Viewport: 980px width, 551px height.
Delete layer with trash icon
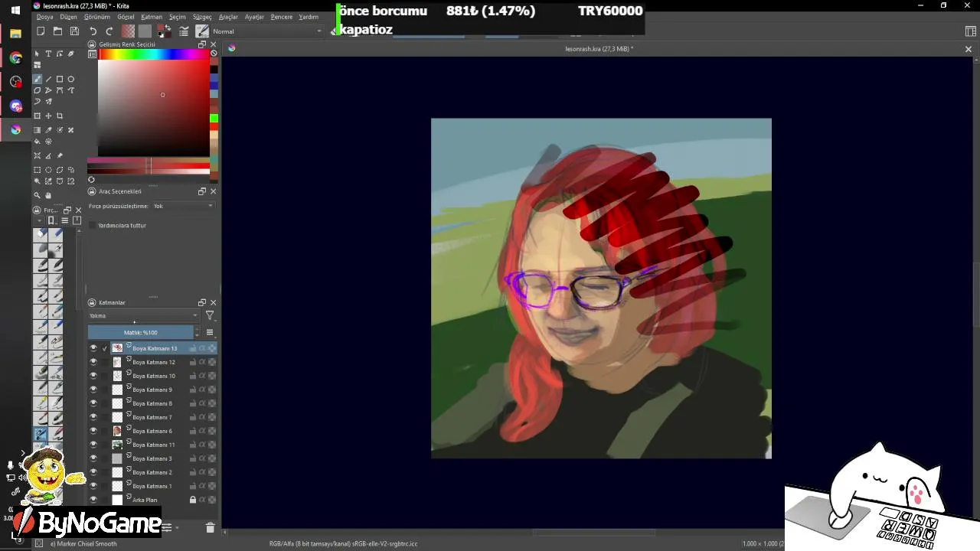coord(210,527)
